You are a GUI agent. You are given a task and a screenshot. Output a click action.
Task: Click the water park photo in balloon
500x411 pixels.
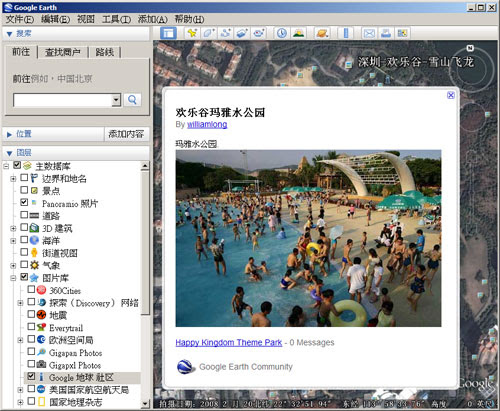308,238
